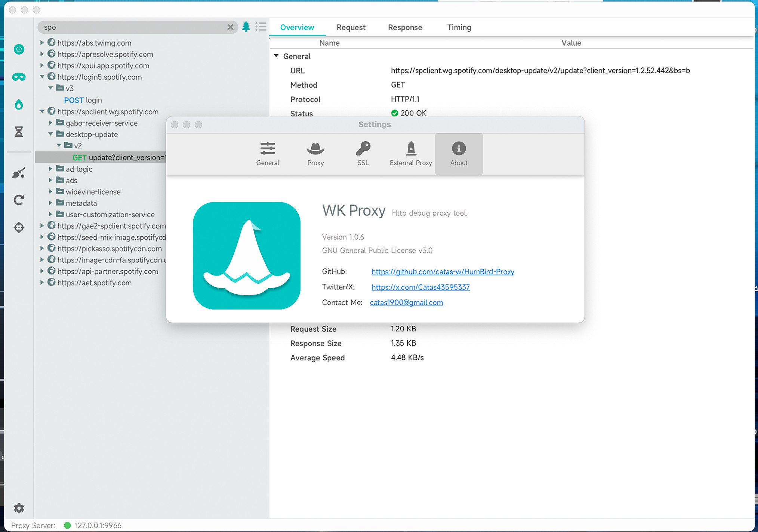Click the water drop throttle icon
This screenshot has width=758, height=532.
(19, 104)
